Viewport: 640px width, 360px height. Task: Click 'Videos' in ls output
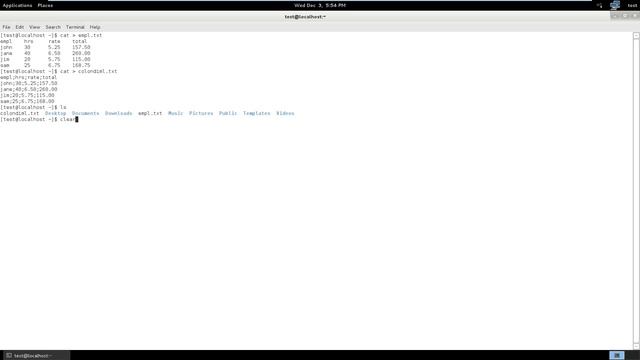click(285, 113)
